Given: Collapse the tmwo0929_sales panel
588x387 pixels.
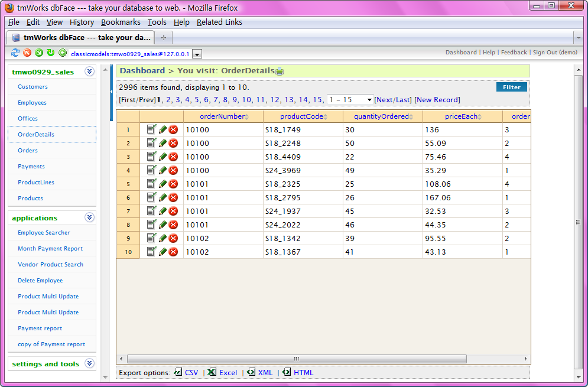Looking at the screenshot, I should 89,71.
